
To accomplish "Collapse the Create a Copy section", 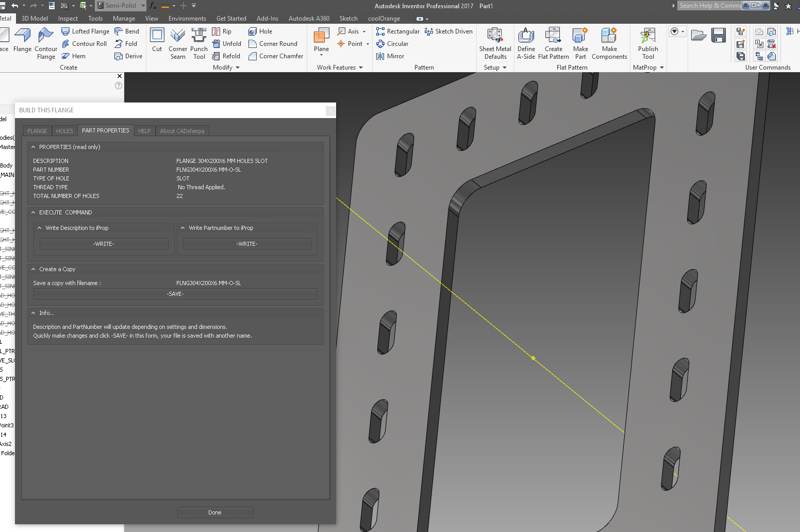I will [x=34, y=269].
